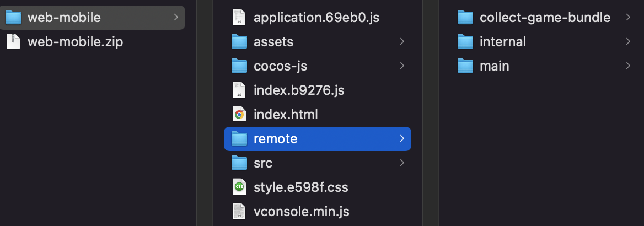Expand the main folder chevron
Screen dimensions: 644x226
628,66
